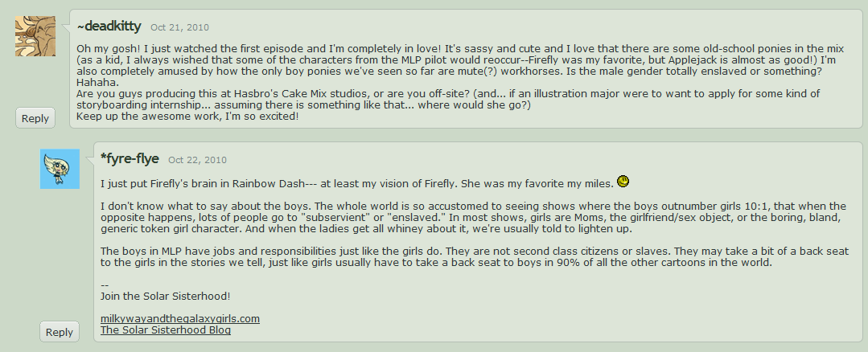Screen dimensions: 868x352
Task: Open the *fyre-flye profile link
Action: pos(132,158)
